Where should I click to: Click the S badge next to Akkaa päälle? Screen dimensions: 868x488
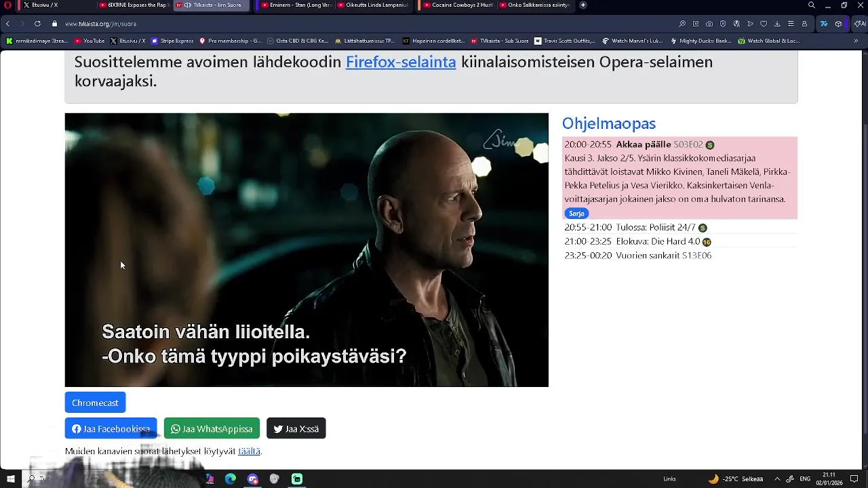[710, 145]
